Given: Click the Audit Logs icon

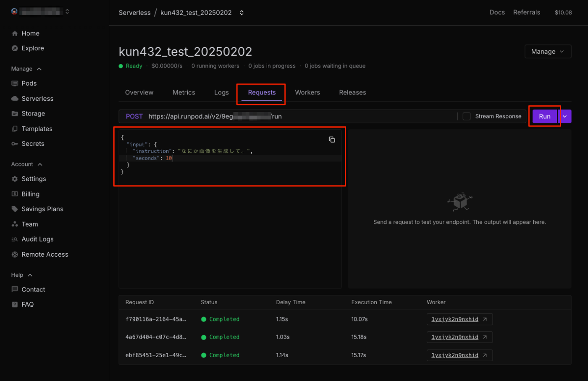Looking at the screenshot, I should pos(15,239).
